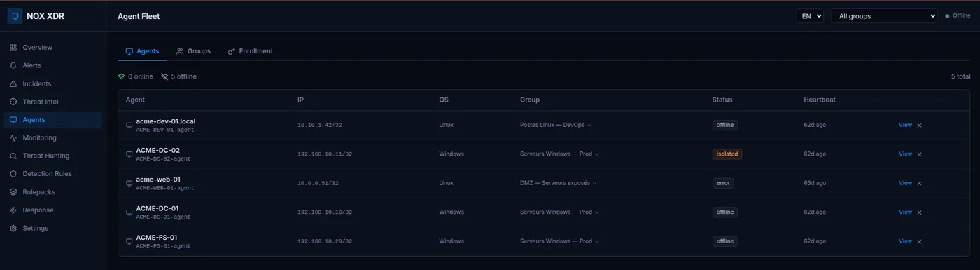View agent ACME-DC-02
The width and height of the screenshot is (980, 270).
[905, 154]
